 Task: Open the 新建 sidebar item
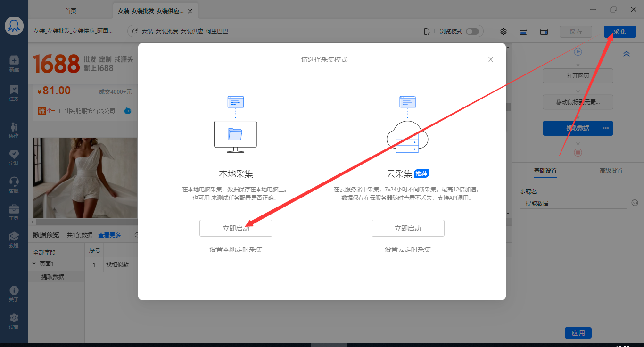14,64
